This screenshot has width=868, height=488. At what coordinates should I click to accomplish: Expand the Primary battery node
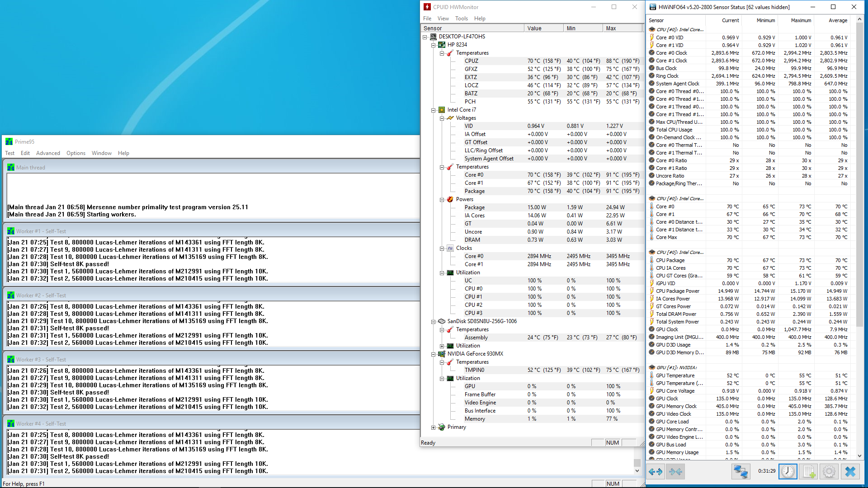[x=434, y=427]
